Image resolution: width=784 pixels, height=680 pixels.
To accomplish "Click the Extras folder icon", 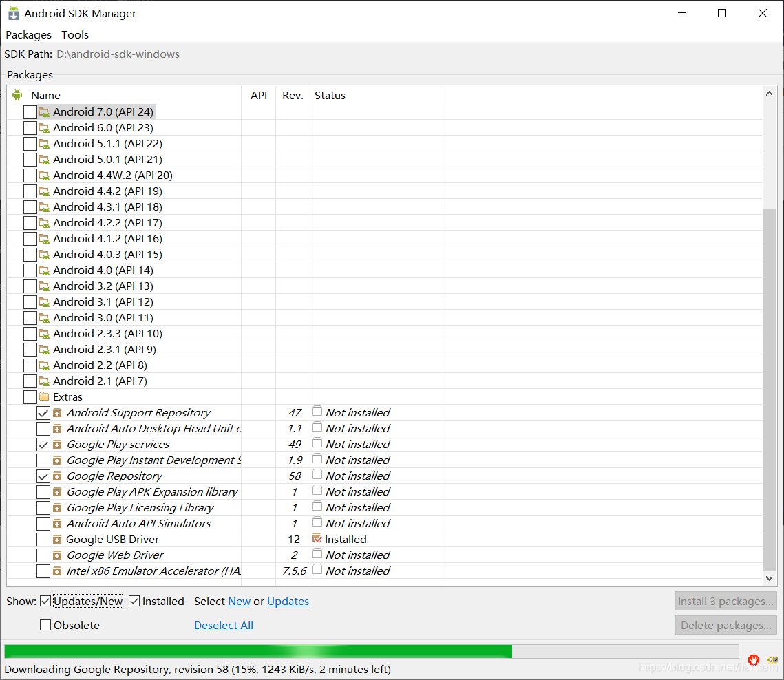I will pos(43,396).
